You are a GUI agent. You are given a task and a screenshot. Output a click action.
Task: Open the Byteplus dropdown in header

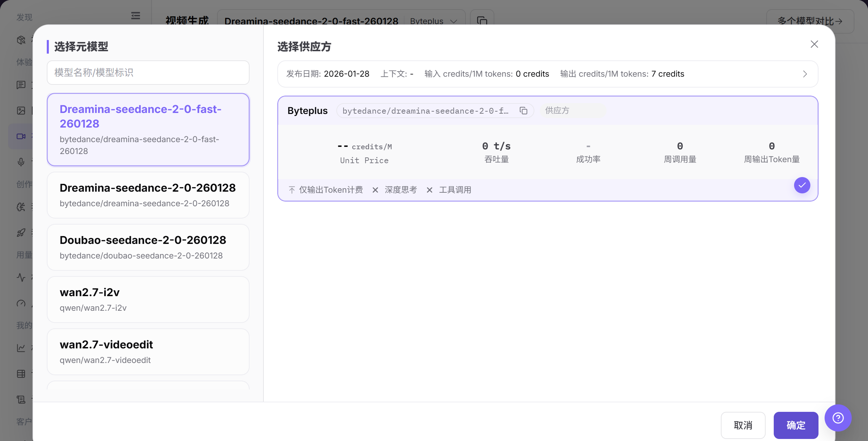pos(433,21)
